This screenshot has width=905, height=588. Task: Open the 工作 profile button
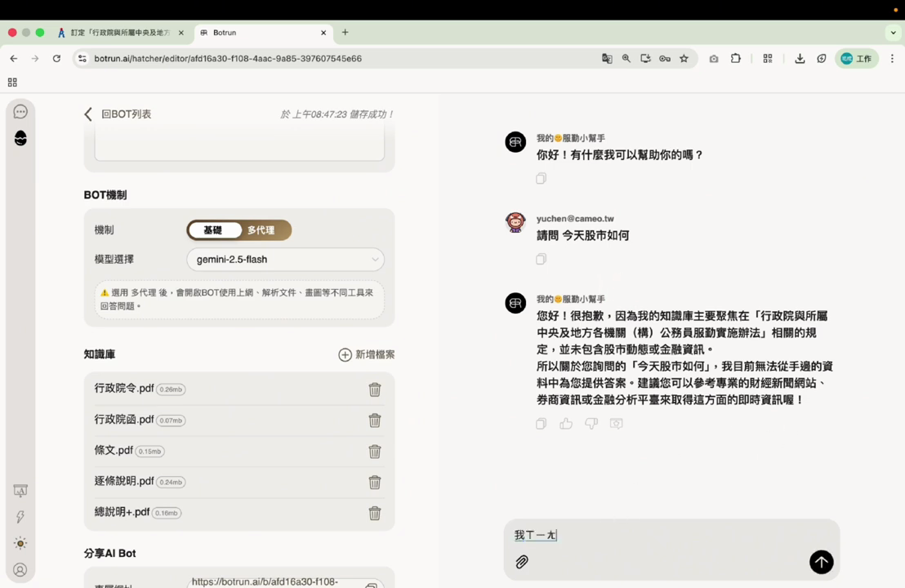click(857, 58)
